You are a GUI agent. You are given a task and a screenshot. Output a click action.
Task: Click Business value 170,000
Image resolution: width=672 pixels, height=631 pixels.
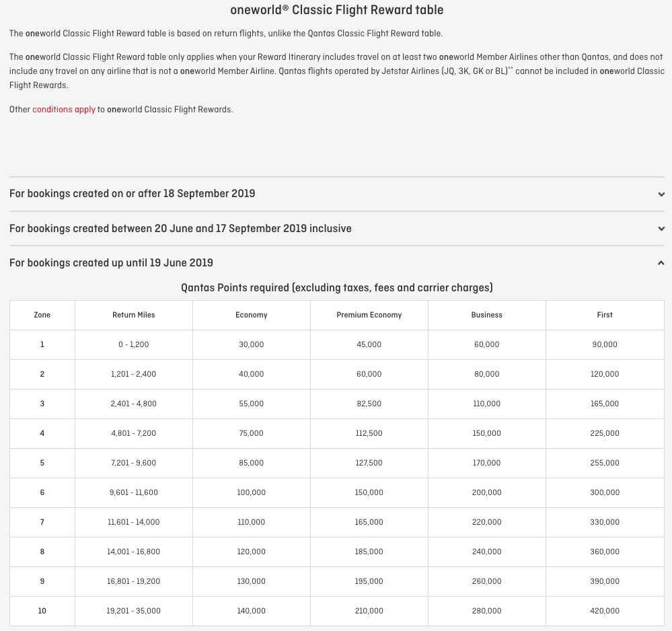click(487, 463)
